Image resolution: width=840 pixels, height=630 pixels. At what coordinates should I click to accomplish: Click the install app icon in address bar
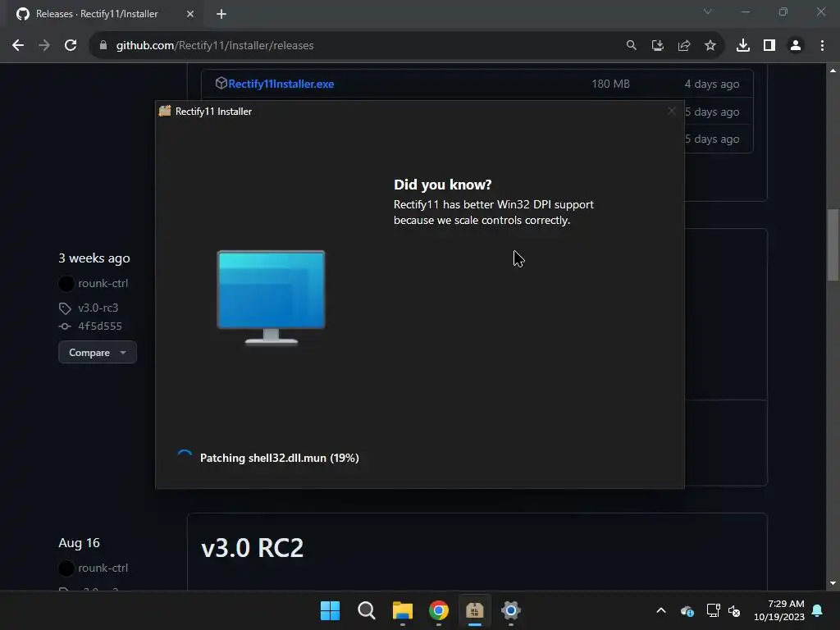[x=657, y=46]
